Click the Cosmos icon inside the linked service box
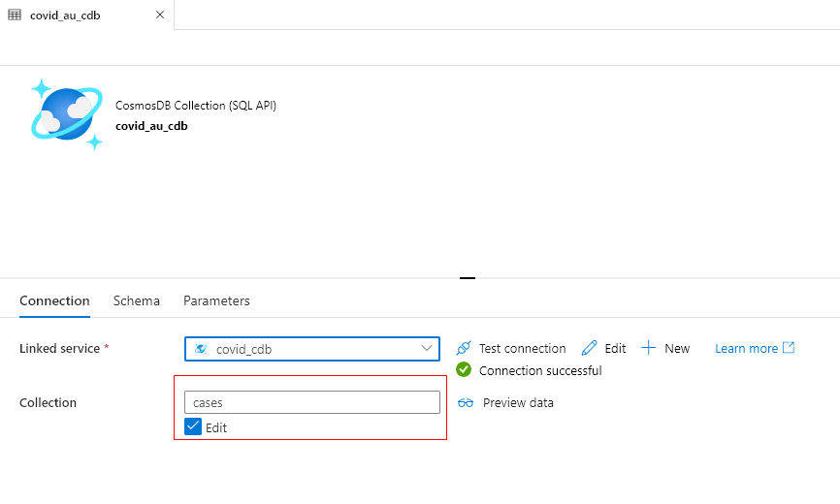 (201, 349)
